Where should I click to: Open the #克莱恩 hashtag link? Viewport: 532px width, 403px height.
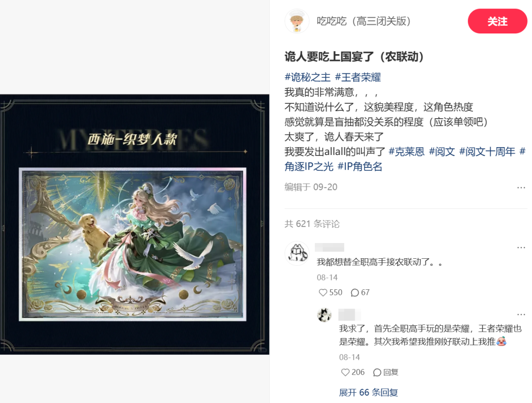click(x=406, y=152)
